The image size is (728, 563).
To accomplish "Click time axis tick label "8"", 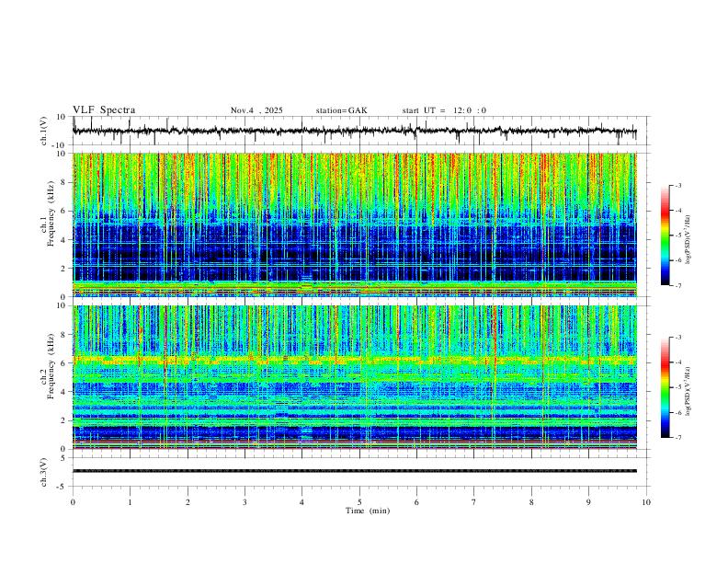I will click(531, 502).
